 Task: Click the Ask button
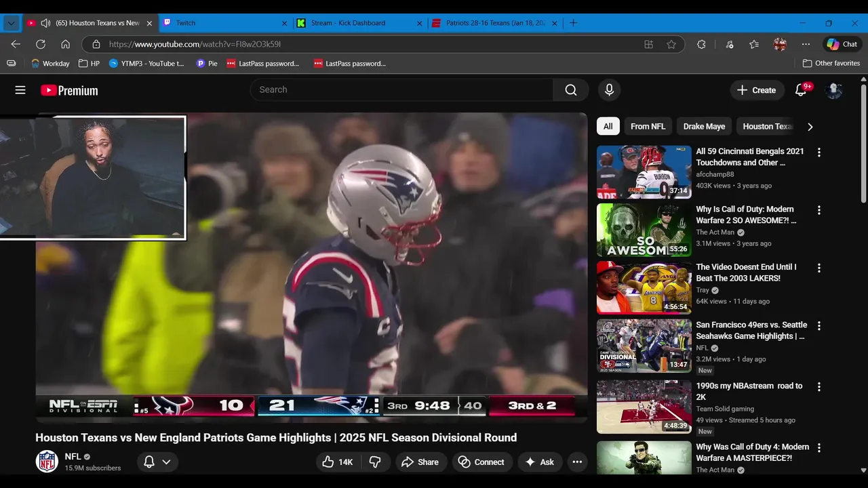[539, 462]
